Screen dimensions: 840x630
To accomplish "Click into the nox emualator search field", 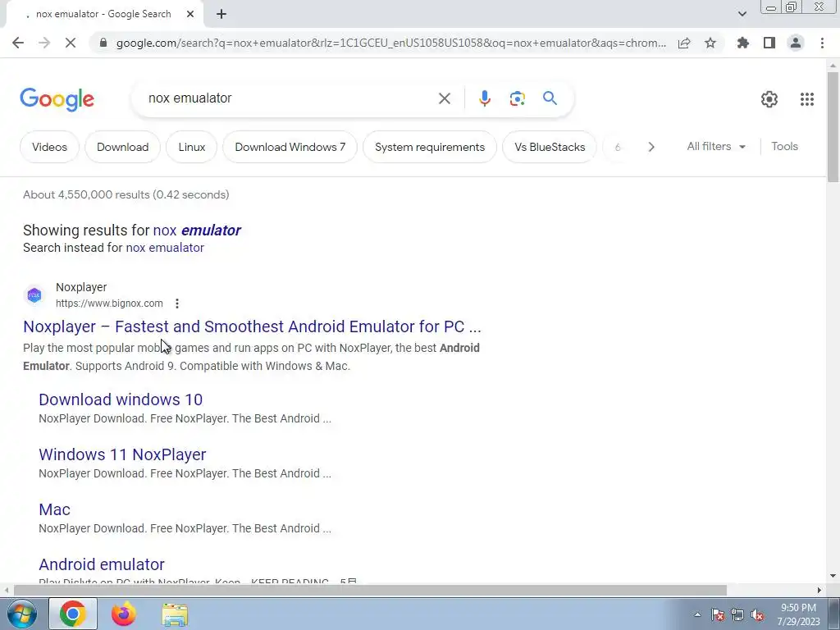I will [290, 98].
